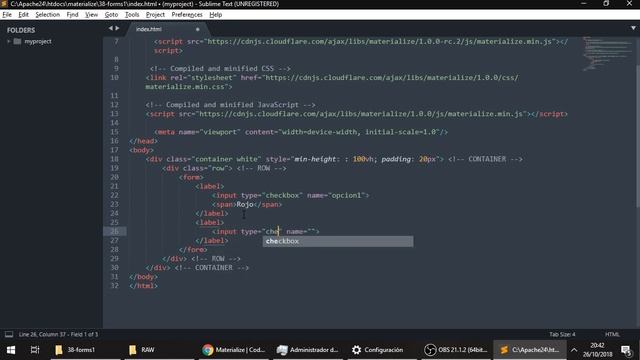Open the View menu
This screenshot has width=640, height=360.
tap(91, 15)
